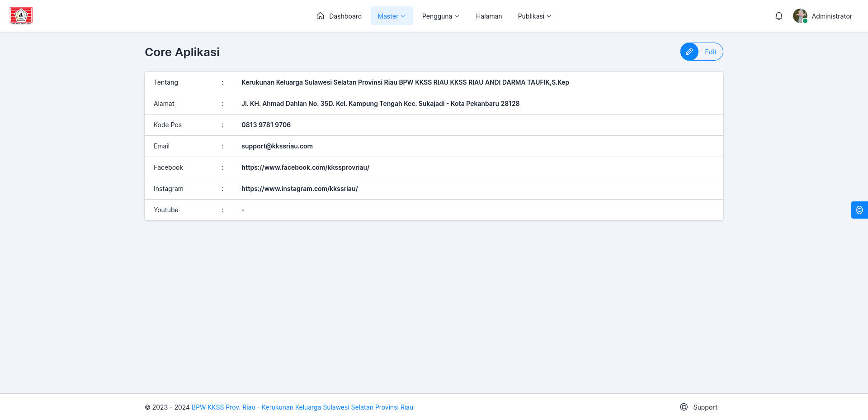Expand the Master dropdown menu
Viewport: 868px width, 420px height.
pyautogui.click(x=392, y=16)
